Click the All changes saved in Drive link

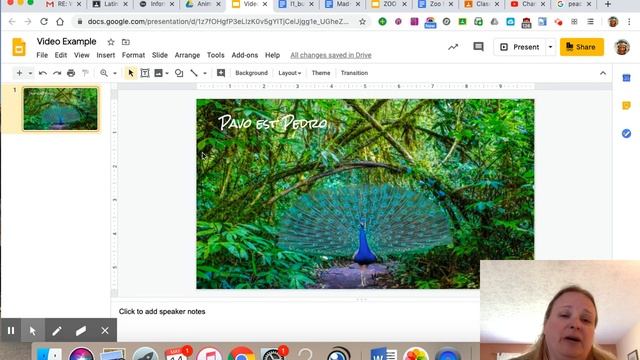tap(331, 55)
